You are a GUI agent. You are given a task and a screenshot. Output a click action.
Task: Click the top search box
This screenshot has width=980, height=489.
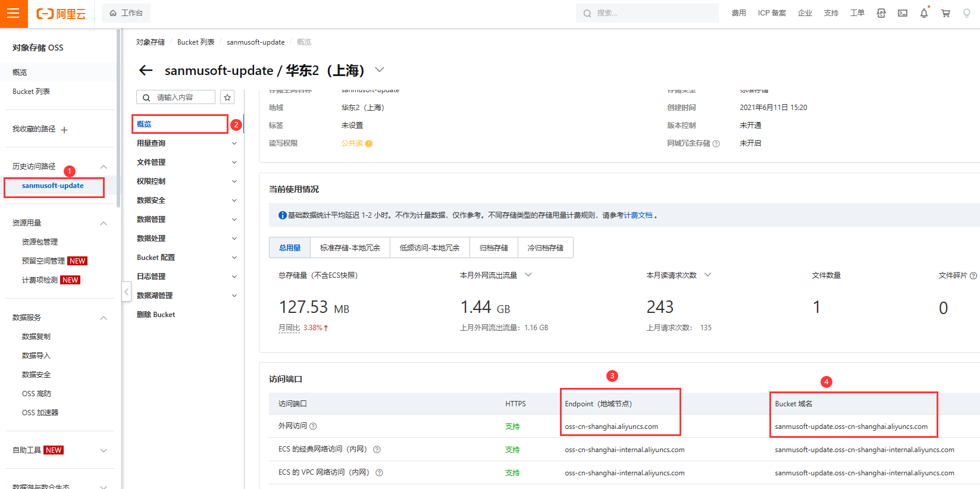pos(647,13)
